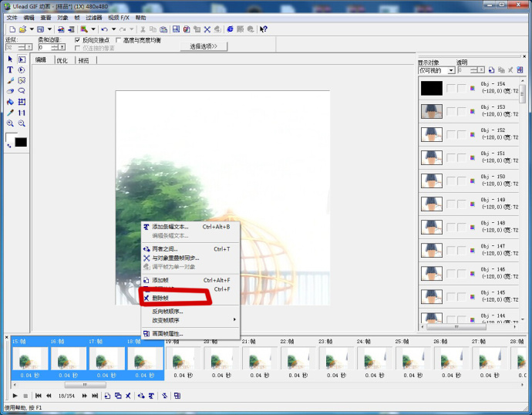Click the white foreground color swatch
Image resolution: width=532 pixels, height=415 pixels.
12,137
